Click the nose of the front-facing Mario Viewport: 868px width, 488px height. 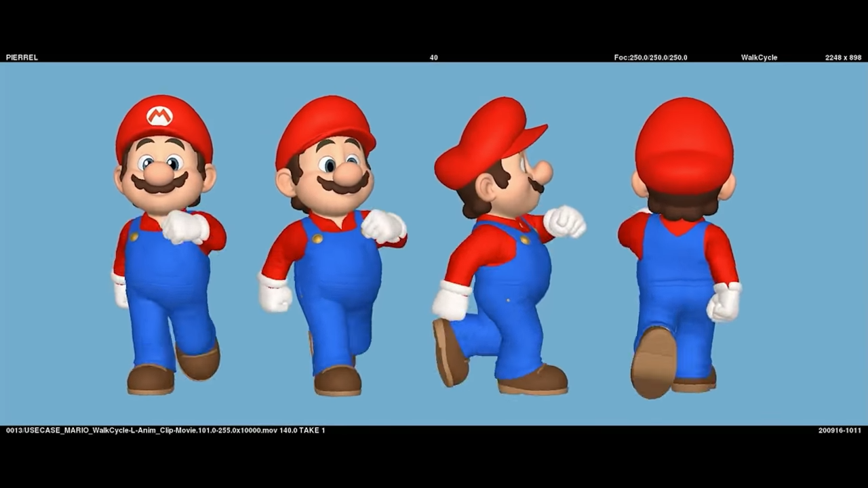(x=160, y=174)
